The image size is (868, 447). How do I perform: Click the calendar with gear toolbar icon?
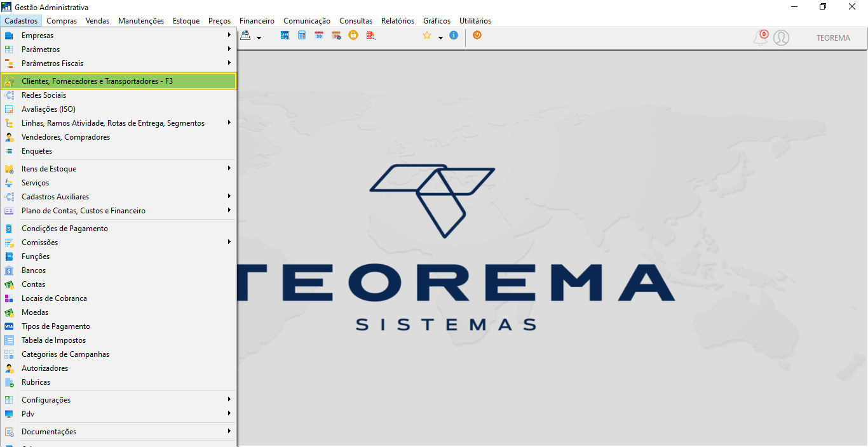(x=336, y=36)
